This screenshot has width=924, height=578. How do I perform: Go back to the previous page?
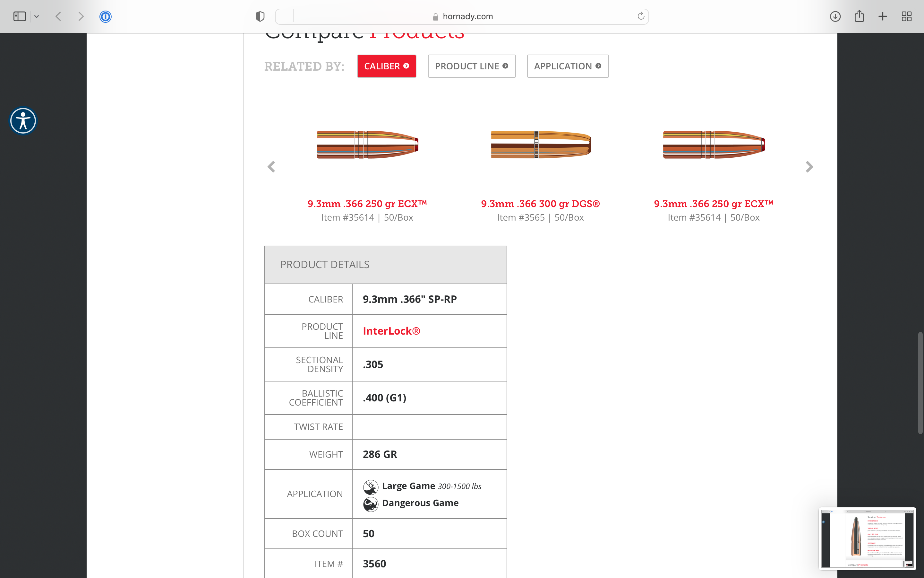coord(58,16)
